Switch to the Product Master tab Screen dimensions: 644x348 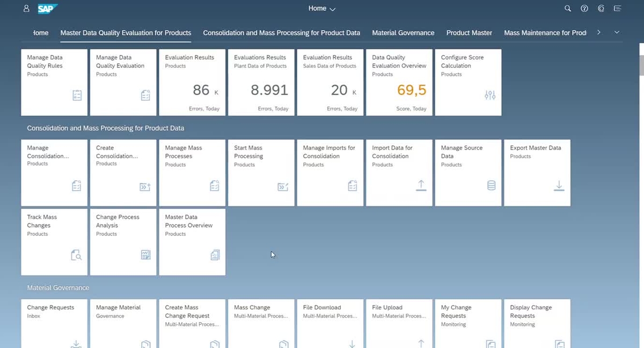[469, 33]
